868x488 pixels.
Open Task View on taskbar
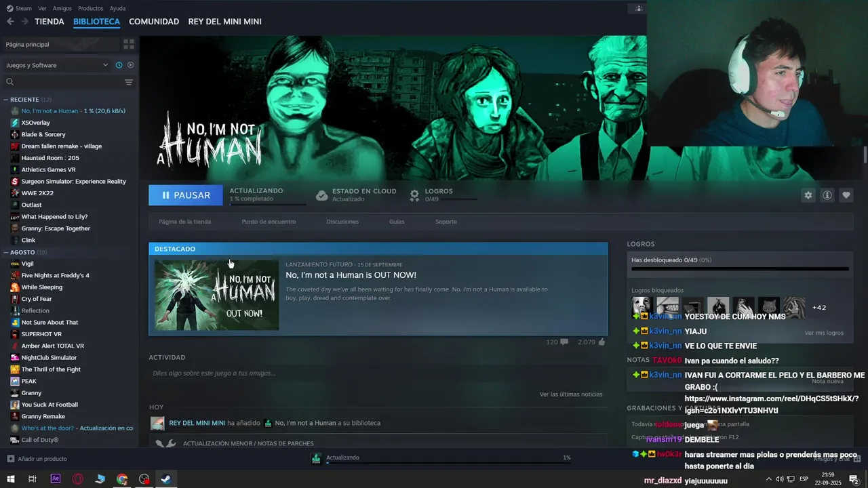32,479
